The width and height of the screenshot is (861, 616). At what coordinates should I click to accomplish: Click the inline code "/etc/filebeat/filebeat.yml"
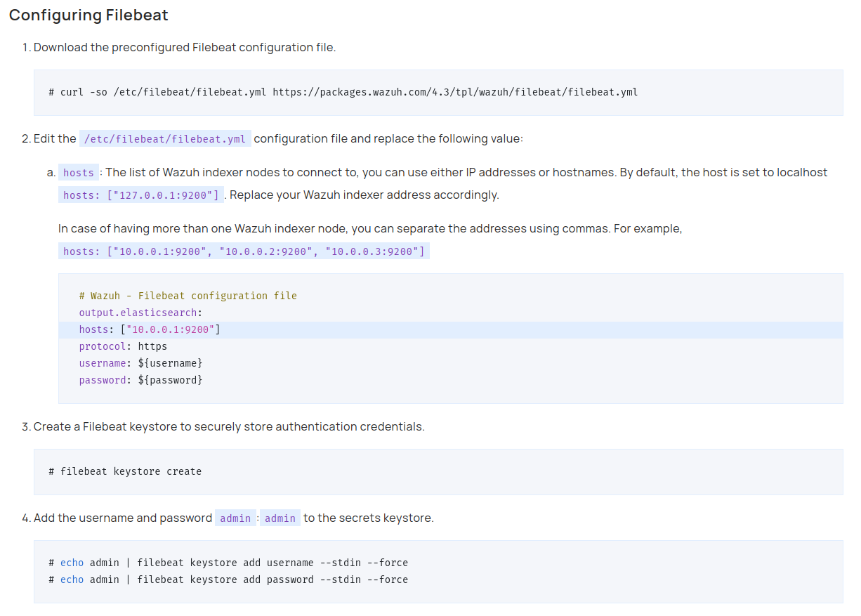[165, 139]
